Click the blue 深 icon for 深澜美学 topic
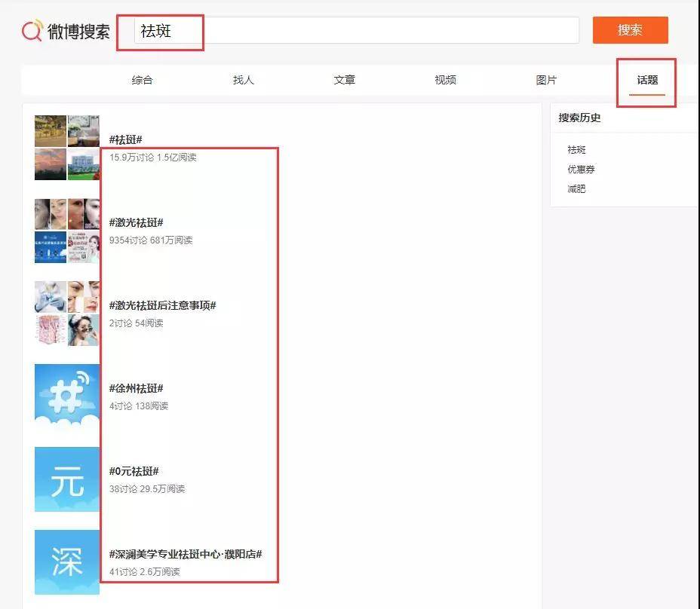 pos(67,562)
